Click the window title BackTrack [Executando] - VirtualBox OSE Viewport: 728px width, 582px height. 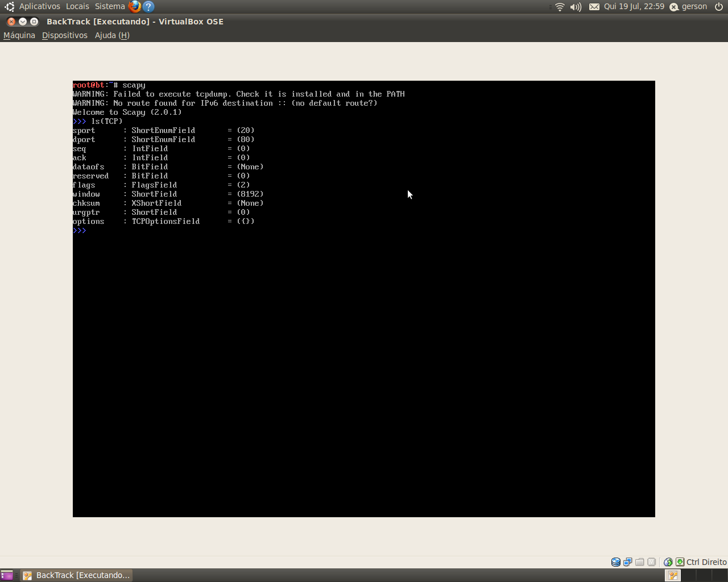point(135,22)
